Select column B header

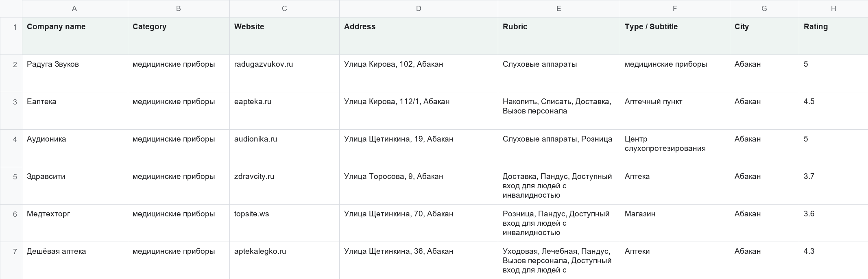(x=179, y=9)
